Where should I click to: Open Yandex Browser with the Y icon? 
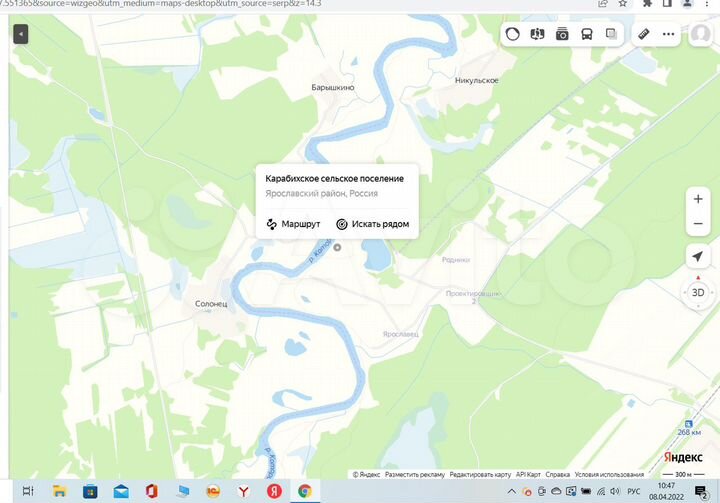[244, 491]
